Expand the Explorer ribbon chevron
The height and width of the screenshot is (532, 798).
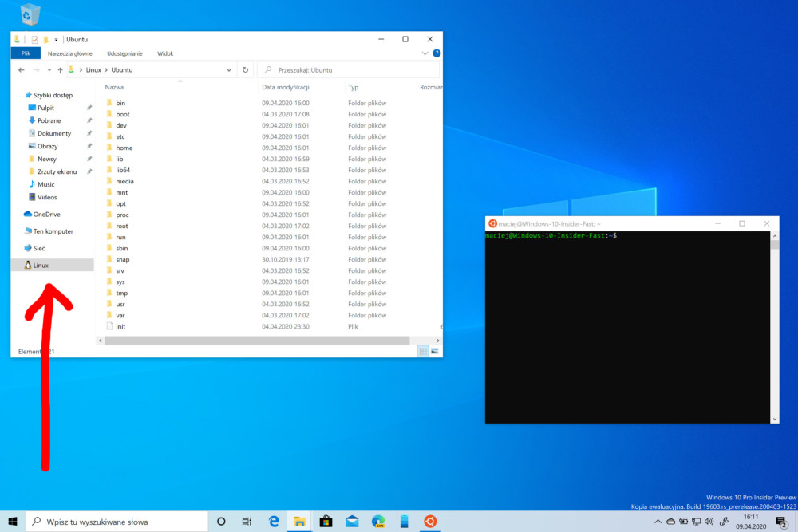pos(425,53)
